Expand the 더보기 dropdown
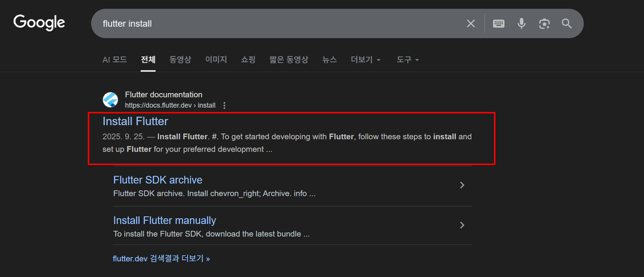Viewport: 644px width, 277px height. tap(366, 60)
